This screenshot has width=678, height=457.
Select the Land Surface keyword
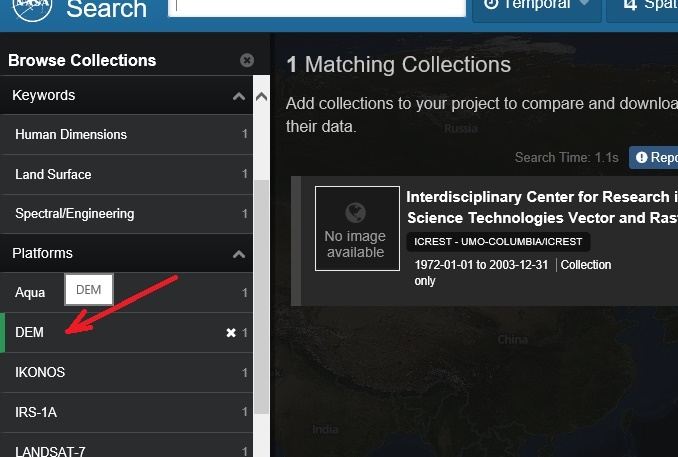(53, 174)
